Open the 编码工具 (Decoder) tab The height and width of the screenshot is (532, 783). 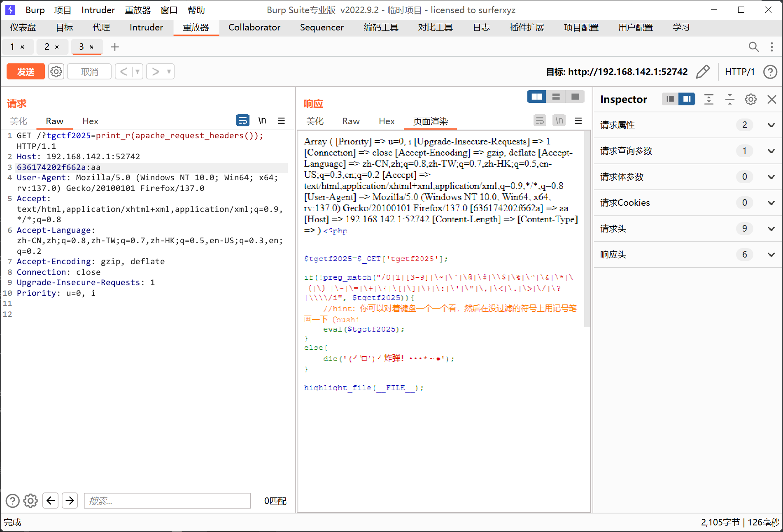pos(381,27)
